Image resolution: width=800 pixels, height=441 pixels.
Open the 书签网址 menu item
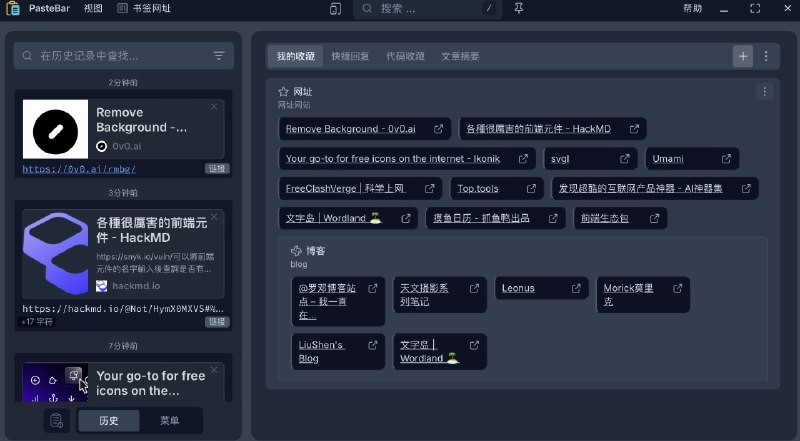pyautogui.click(x=144, y=8)
